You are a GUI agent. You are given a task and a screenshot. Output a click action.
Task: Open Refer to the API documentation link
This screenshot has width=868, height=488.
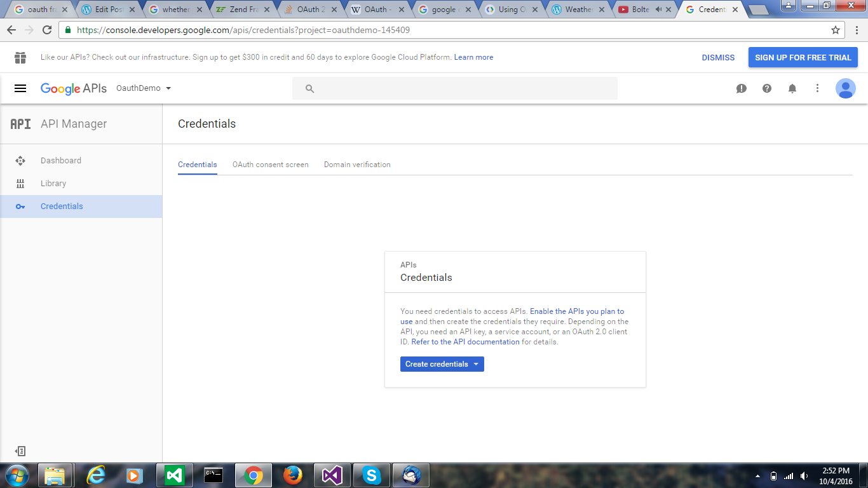click(x=465, y=342)
